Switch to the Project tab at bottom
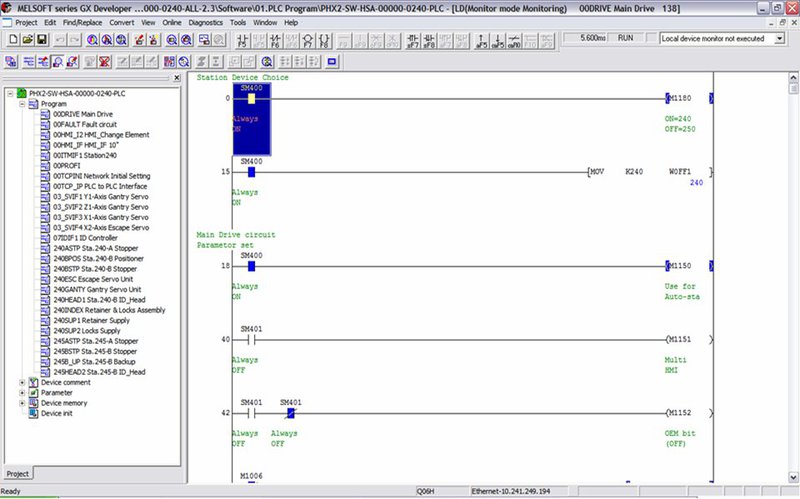This screenshot has height=499, width=800. click(x=17, y=473)
